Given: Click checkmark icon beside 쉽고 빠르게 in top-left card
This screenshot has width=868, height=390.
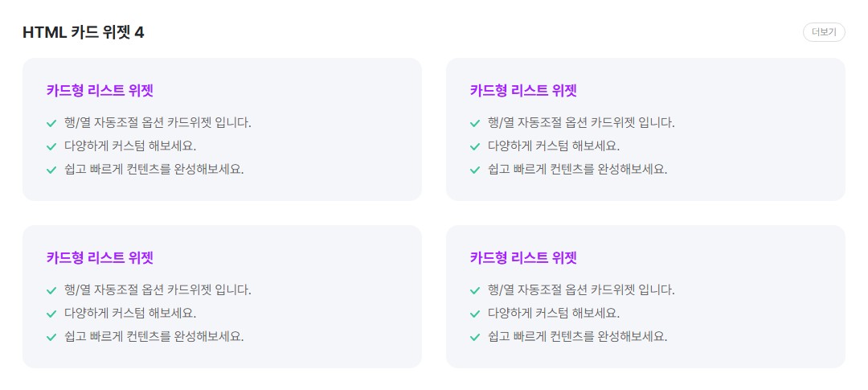Looking at the screenshot, I should (51, 170).
